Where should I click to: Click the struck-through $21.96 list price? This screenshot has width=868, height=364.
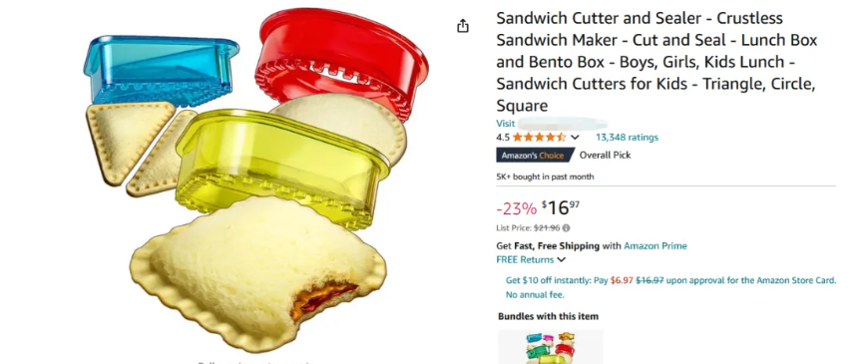(x=547, y=228)
